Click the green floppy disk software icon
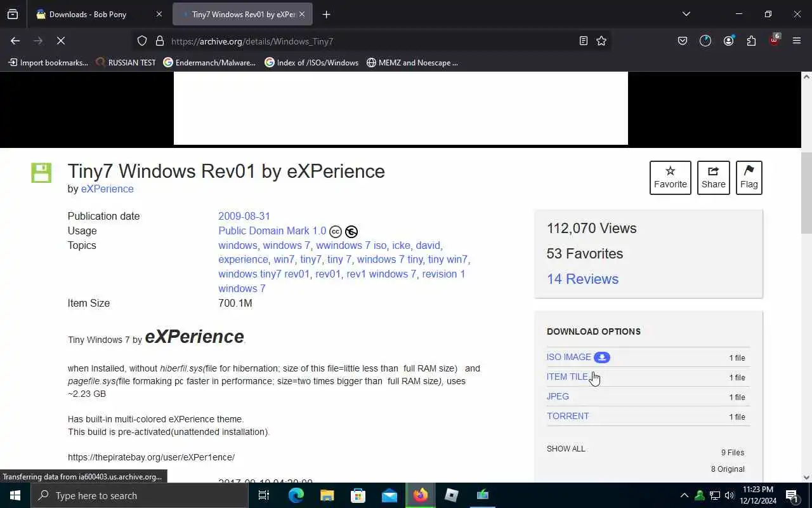 [x=41, y=173]
